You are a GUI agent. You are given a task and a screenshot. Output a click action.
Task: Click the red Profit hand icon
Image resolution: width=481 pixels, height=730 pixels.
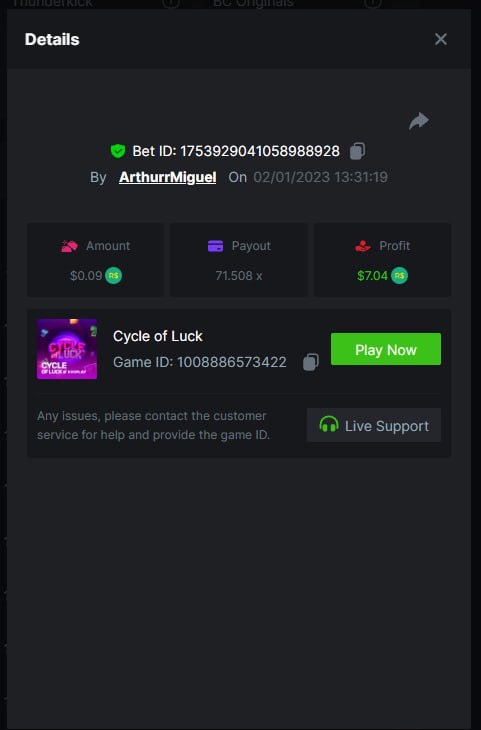click(x=363, y=246)
